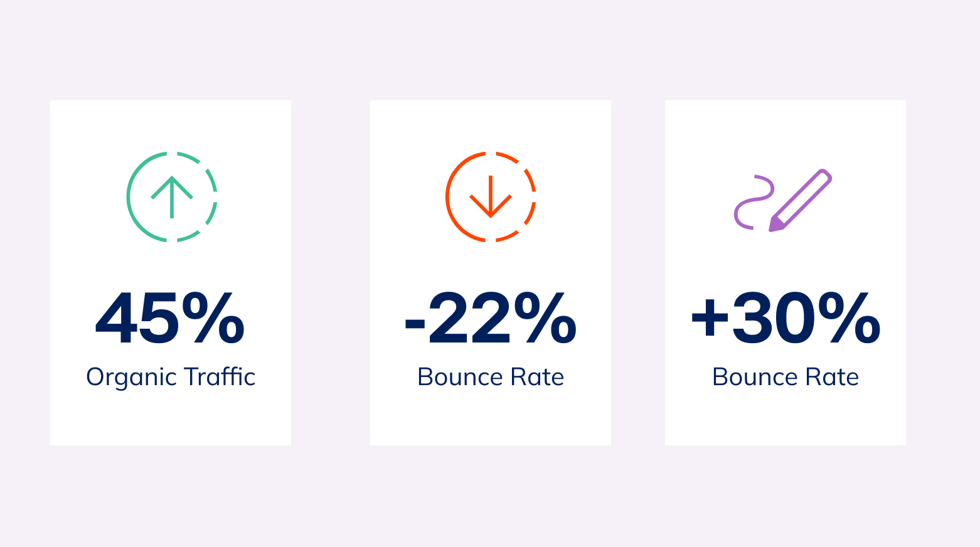Click the zero digit in +30%

[795, 317]
